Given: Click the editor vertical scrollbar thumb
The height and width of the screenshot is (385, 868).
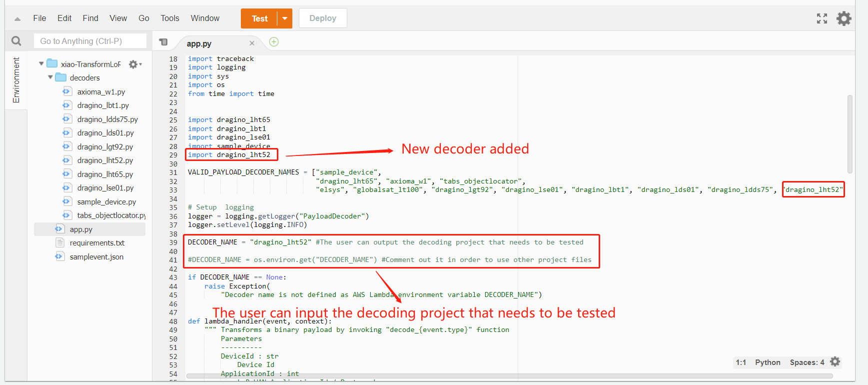Looking at the screenshot, I should click(x=850, y=134).
